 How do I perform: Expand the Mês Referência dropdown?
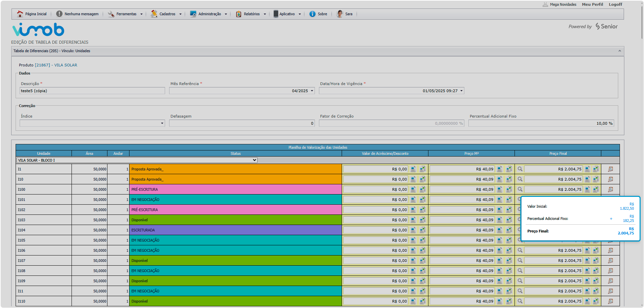pos(312,91)
